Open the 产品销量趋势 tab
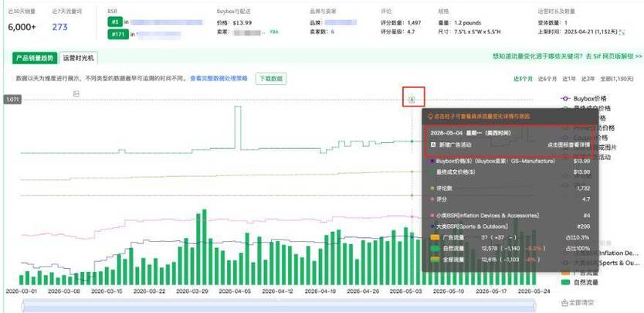The height and width of the screenshot is (313, 644). [x=35, y=58]
